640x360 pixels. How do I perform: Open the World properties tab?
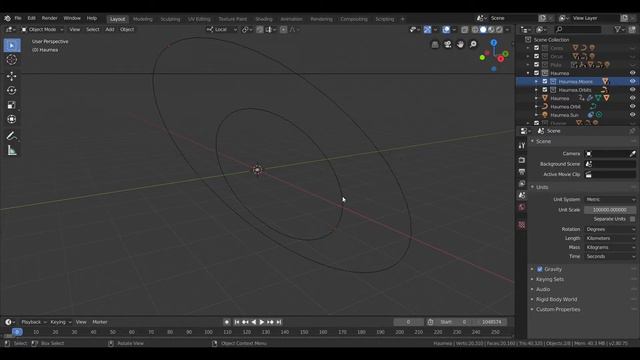[522, 207]
